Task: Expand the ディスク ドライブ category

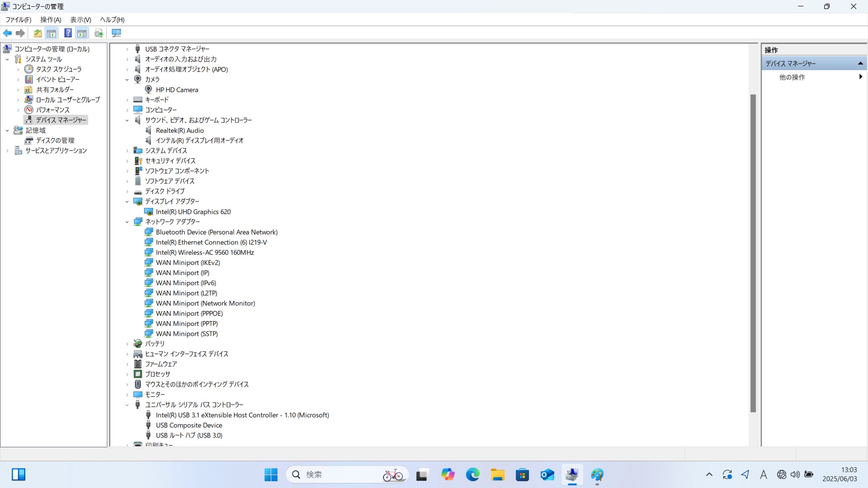Action: point(127,191)
